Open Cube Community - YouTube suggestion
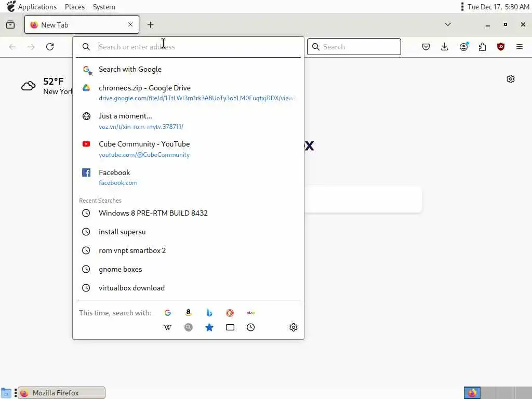The image size is (532, 399). click(188, 149)
